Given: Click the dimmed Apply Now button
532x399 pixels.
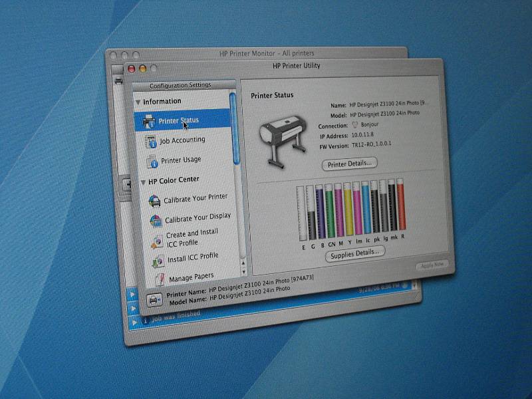Looking at the screenshot, I should (x=432, y=265).
